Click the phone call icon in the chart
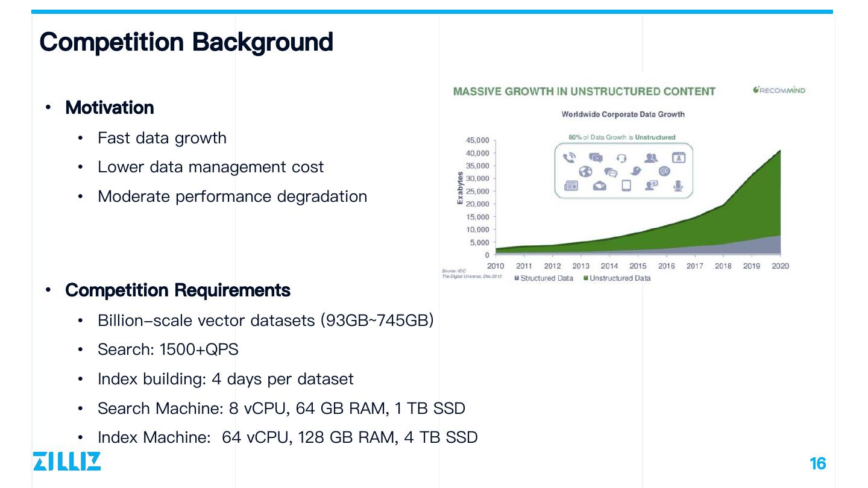This screenshot has height=488, width=868. click(569, 158)
